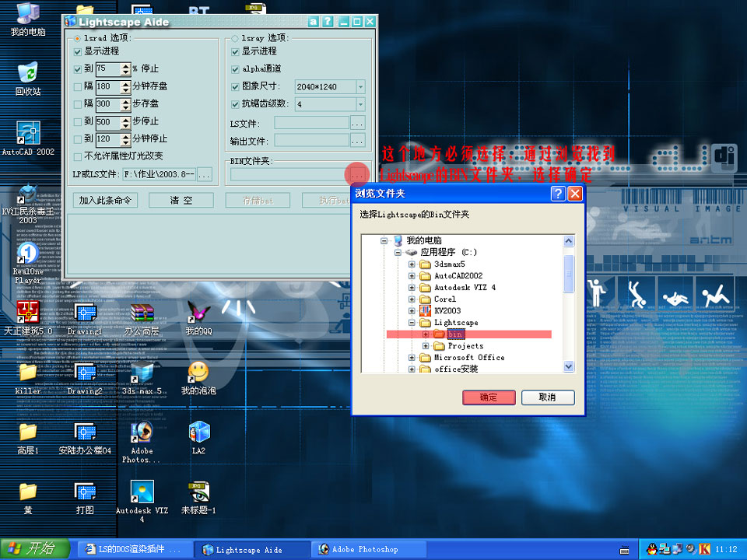Open the 安陆办公楼04 drawing icon
The width and height of the screenshot is (747, 560).
(x=85, y=438)
